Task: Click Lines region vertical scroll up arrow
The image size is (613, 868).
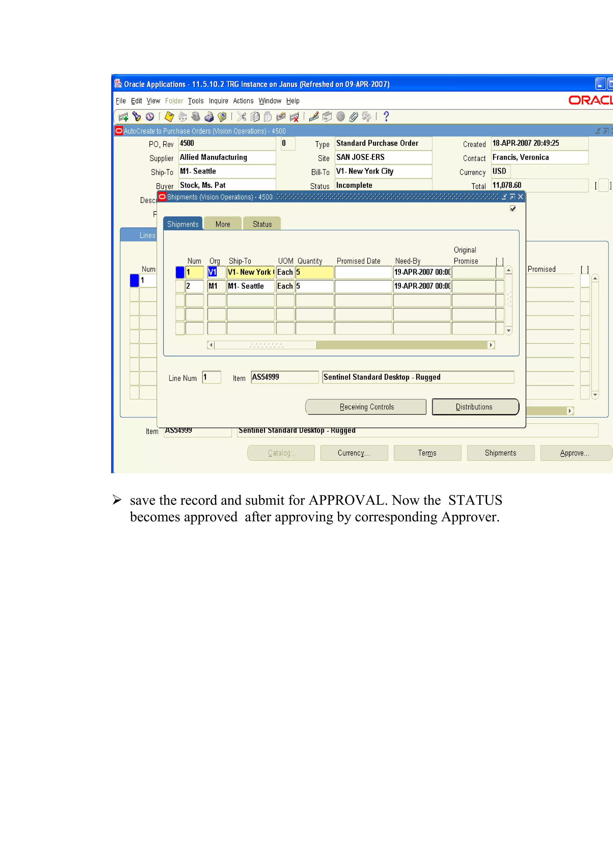Action: [x=595, y=278]
